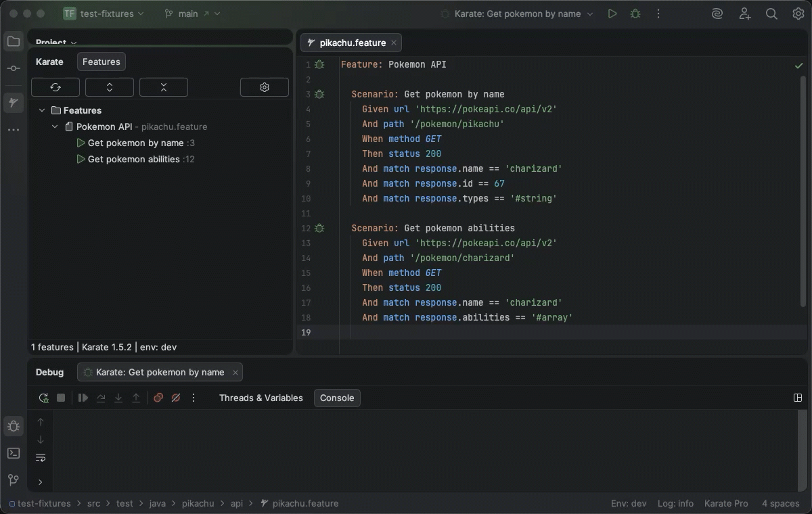Collapse all nodes in the Features tree

click(x=164, y=87)
